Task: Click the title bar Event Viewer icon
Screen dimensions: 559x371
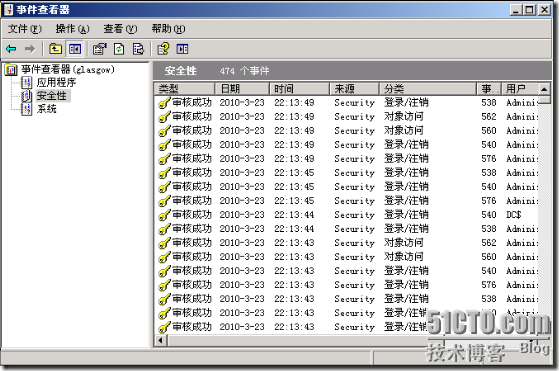Action: click(x=9, y=10)
